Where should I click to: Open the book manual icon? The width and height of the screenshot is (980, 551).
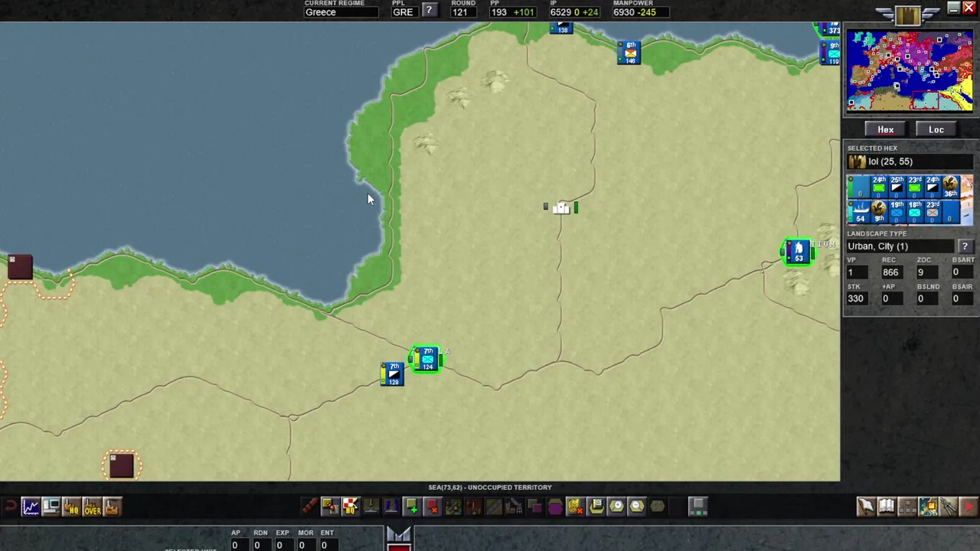tap(887, 507)
